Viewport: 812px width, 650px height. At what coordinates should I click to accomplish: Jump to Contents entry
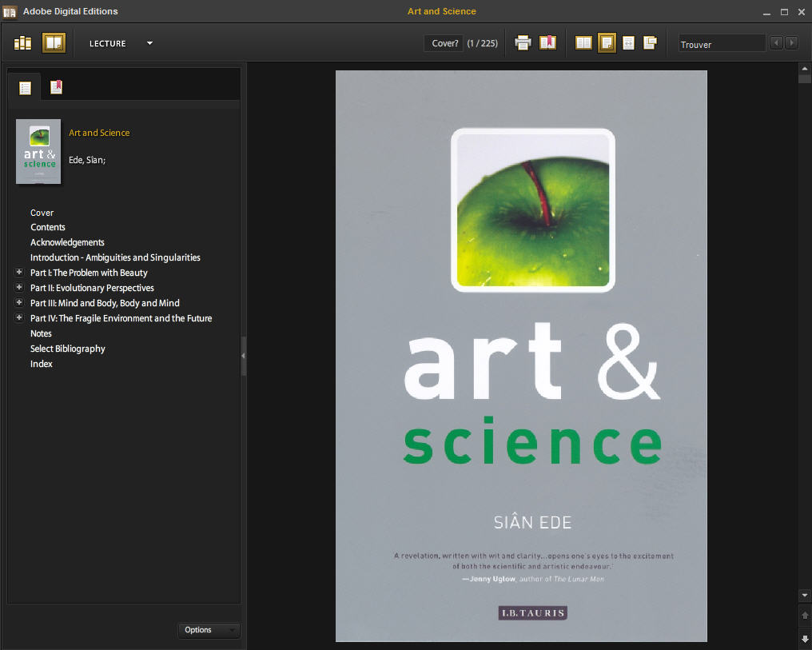(x=48, y=227)
